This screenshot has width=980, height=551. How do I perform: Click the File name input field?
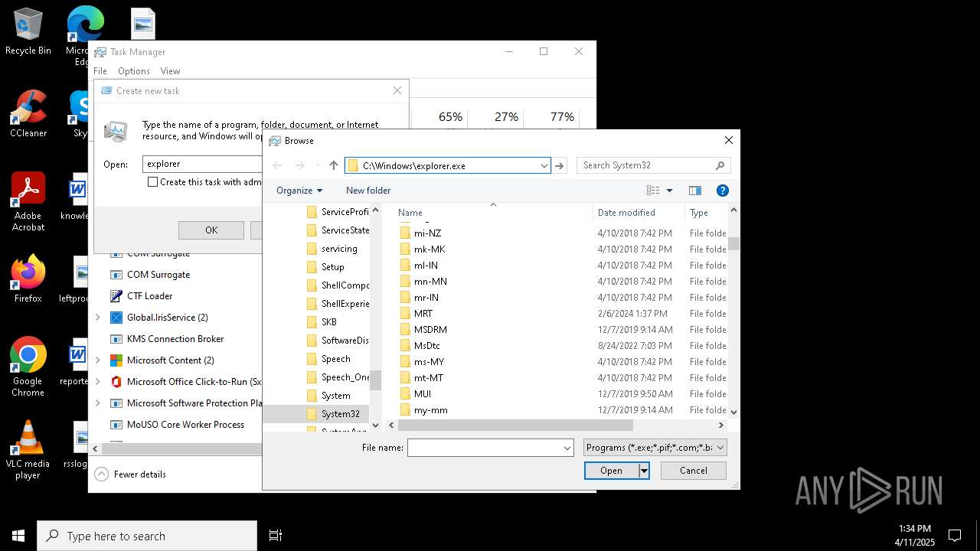pos(485,448)
